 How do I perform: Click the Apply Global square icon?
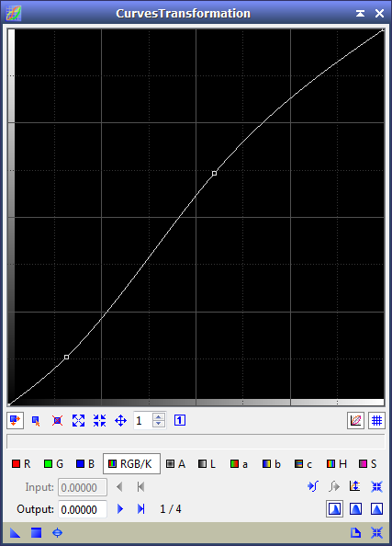36,533
